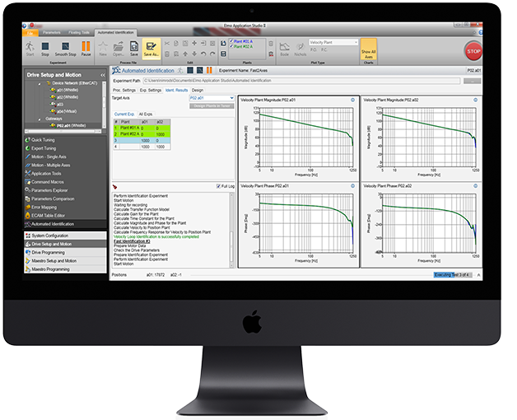517x420 pixels.
Task: Click the browse button beside Experiment Path
Action: [473, 81]
